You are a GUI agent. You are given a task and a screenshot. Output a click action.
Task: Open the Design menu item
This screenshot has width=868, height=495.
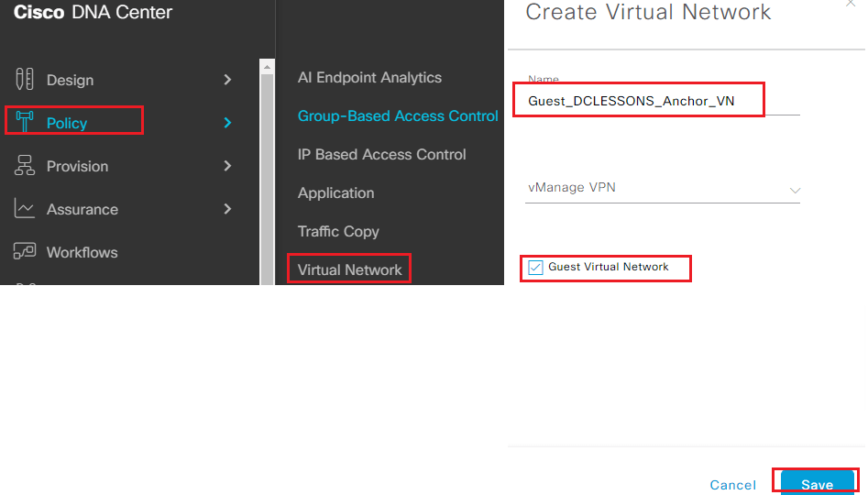tap(71, 81)
